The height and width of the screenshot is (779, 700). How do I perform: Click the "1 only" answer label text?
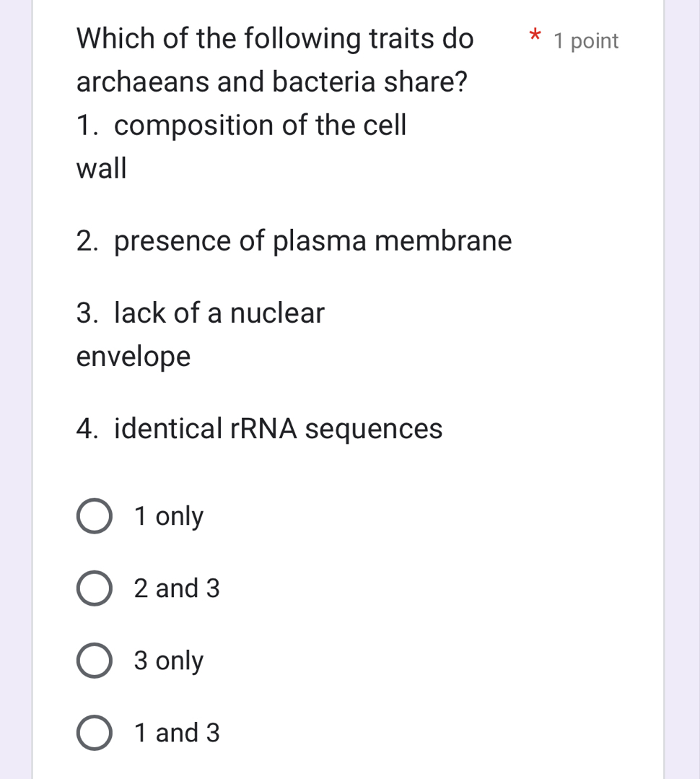(x=169, y=517)
